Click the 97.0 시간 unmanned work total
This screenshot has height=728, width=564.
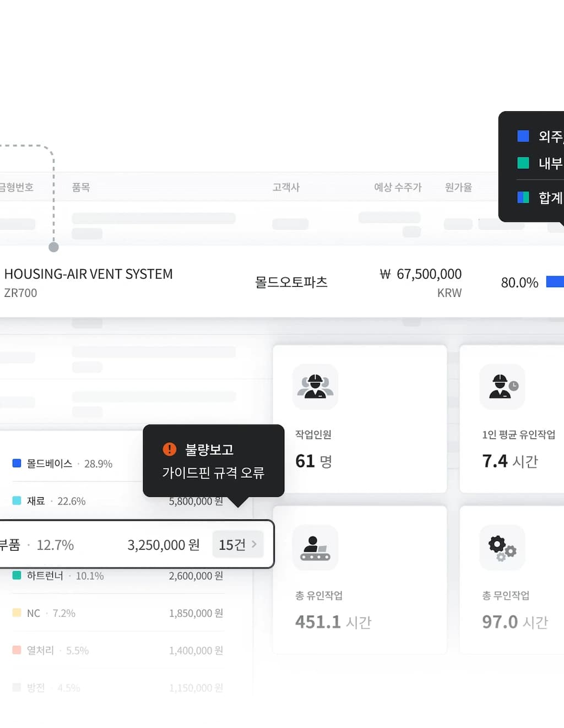point(515,622)
